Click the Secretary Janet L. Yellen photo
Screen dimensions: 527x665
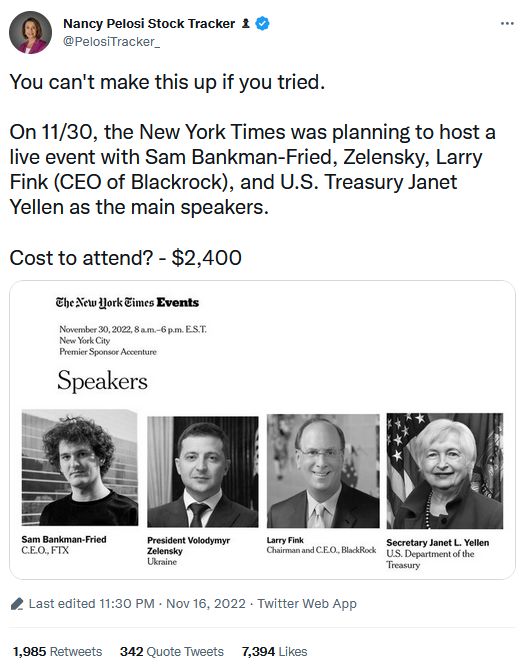(445, 471)
